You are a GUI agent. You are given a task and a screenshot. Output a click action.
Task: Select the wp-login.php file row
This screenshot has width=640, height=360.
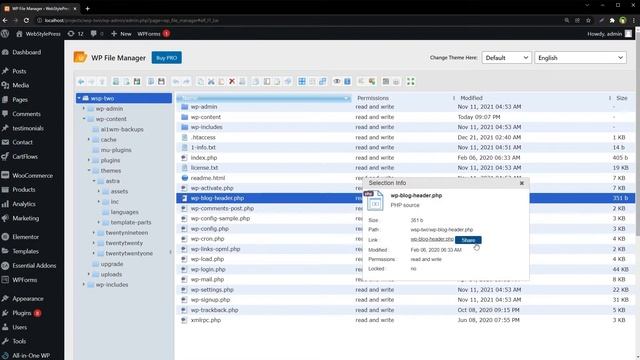(x=406, y=269)
